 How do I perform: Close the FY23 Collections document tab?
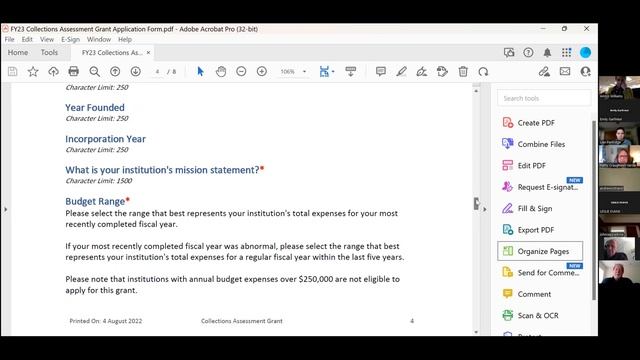coord(148,52)
